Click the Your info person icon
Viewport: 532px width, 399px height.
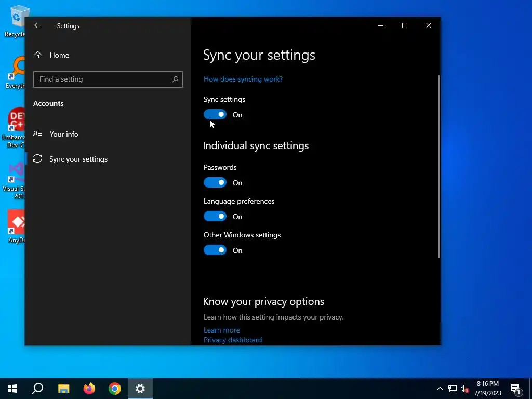point(37,134)
